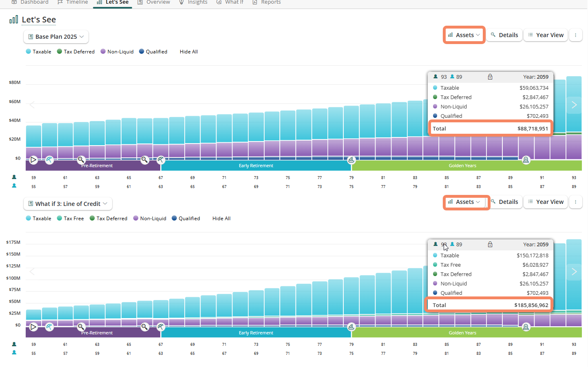The image size is (588, 367).
Task: Click Details button for Base Plan chart
Action: pyautogui.click(x=504, y=35)
